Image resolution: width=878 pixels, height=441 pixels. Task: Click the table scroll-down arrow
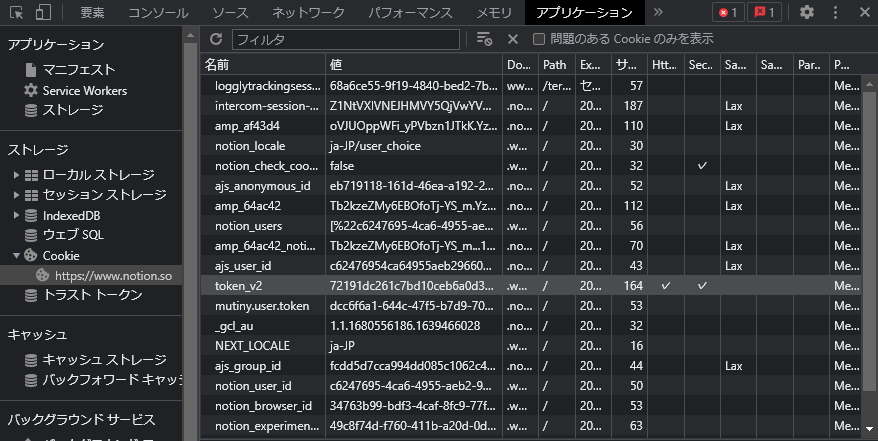[x=869, y=429]
